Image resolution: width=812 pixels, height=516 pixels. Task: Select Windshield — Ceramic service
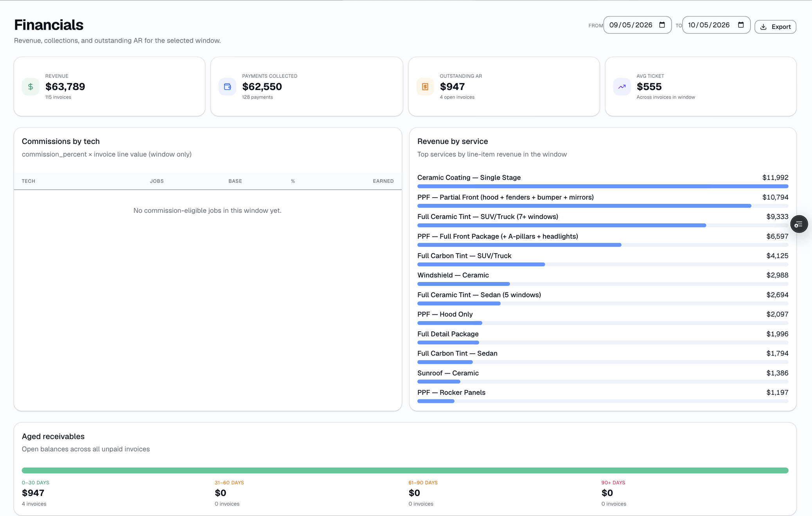(453, 275)
